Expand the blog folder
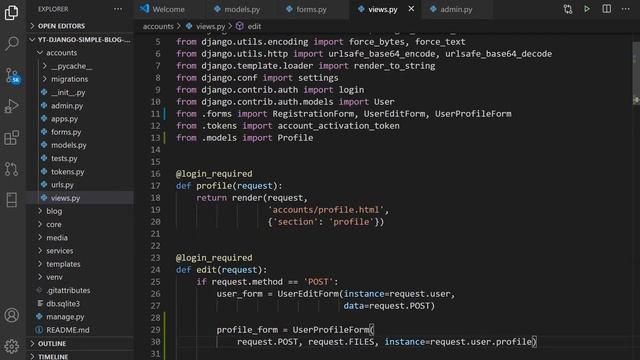The width and height of the screenshot is (640, 360). pyautogui.click(x=80, y=211)
